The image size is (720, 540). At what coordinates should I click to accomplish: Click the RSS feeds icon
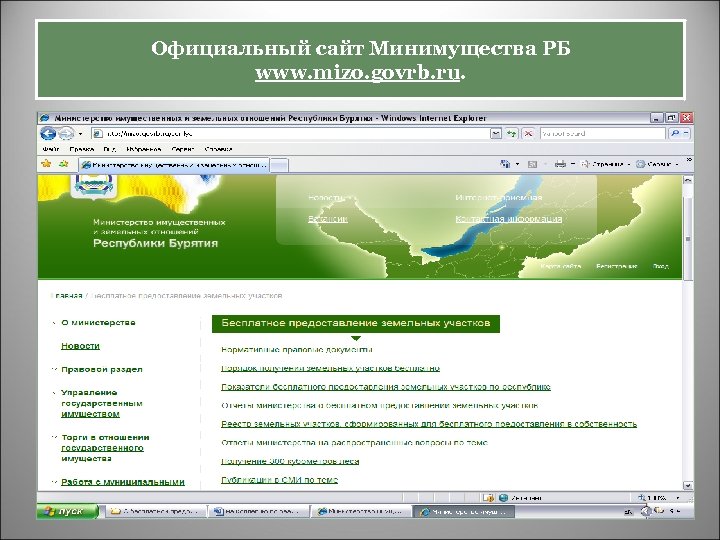[532, 164]
